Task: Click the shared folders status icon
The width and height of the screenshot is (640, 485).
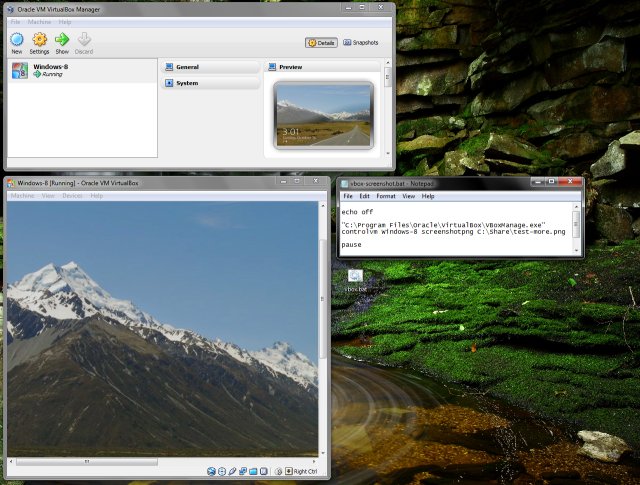Action: (x=253, y=472)
